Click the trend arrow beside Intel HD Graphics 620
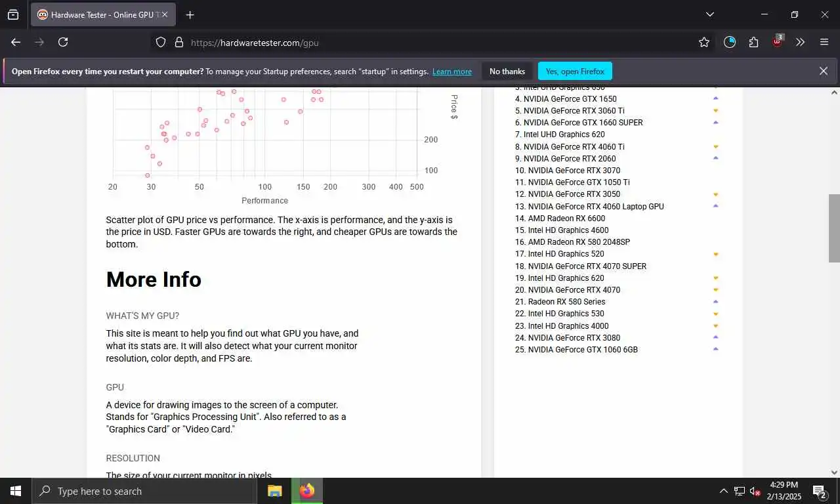This screenshot has width=840, height=504. point(716,278)
